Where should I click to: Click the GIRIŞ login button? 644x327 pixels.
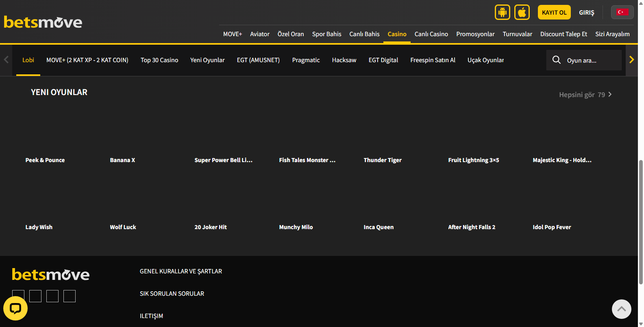click(587, 13)
